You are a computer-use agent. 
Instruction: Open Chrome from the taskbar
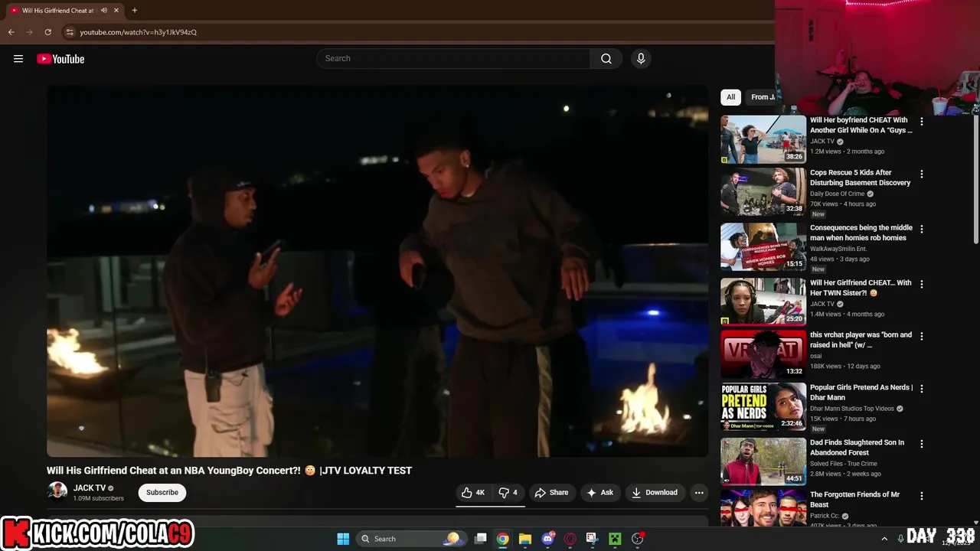[502, 539]
